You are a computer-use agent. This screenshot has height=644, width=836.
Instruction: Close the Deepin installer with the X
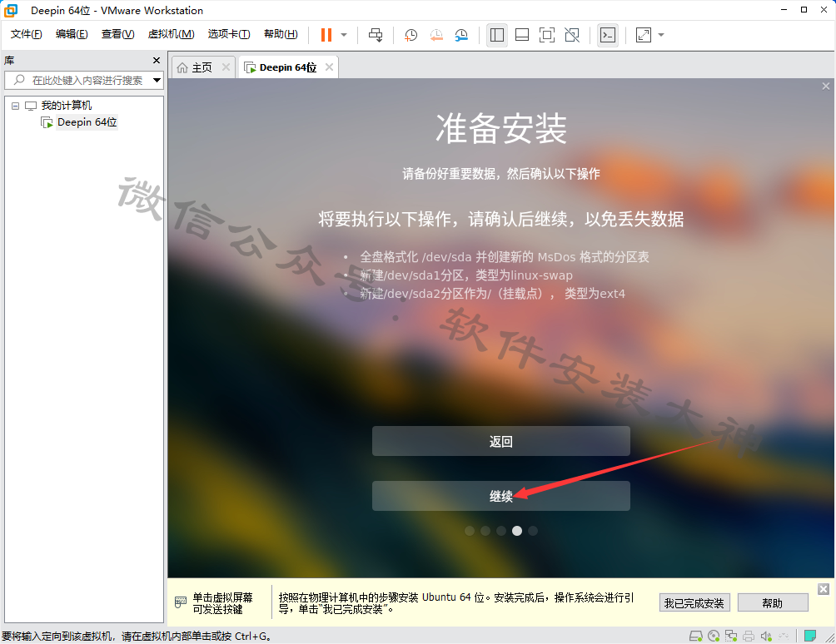point(826,87)
